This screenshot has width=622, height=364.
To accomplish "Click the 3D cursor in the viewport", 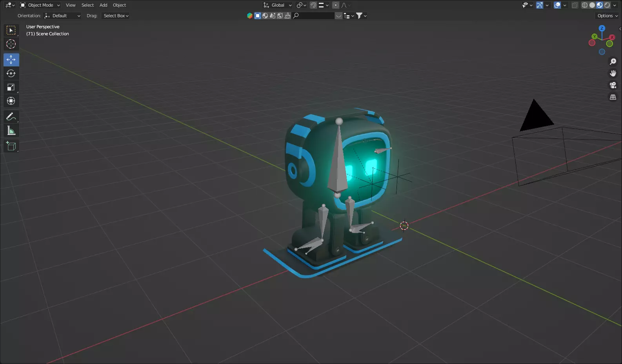I will (404, 226).
